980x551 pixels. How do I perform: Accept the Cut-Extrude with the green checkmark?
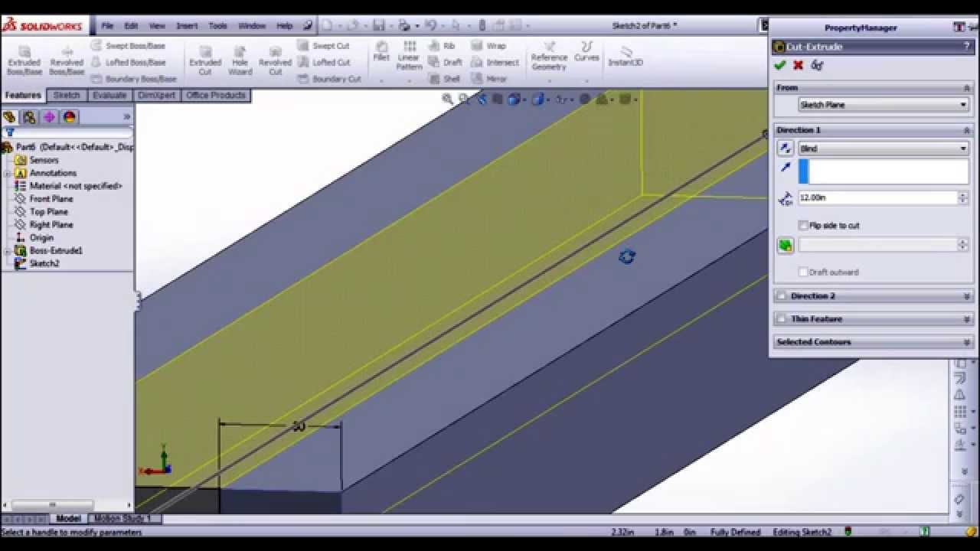point(780,65)
